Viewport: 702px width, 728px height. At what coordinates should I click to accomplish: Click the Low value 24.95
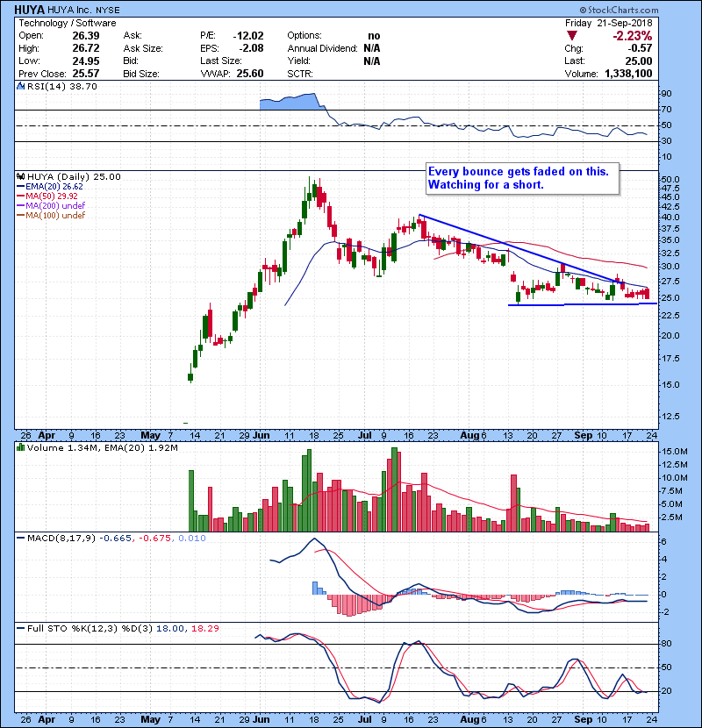[86, 61]
